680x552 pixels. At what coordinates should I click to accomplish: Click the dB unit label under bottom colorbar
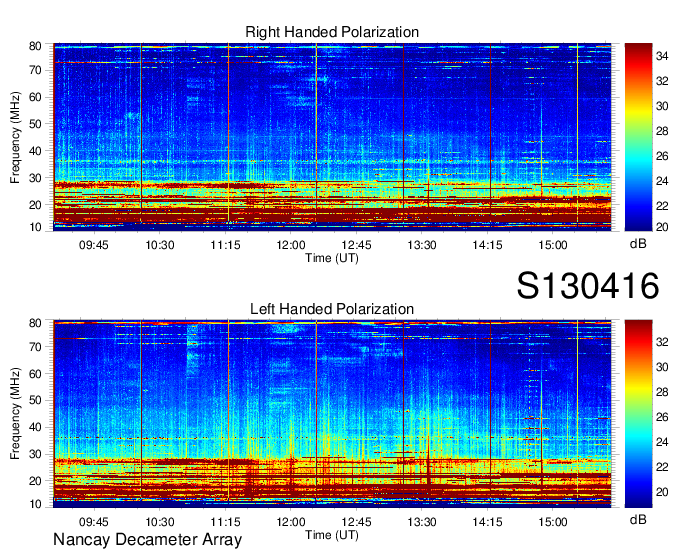(x=638, y=520)
